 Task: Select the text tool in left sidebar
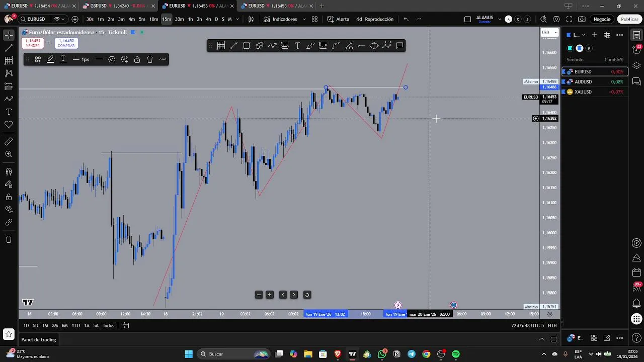click(x=9, y=112)
